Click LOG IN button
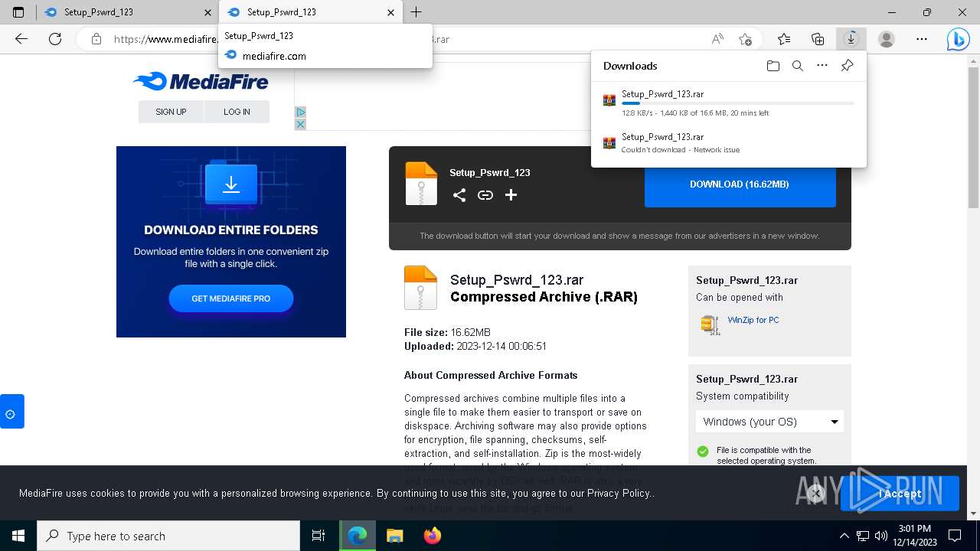The image size is (980, 551). (237, 112)
